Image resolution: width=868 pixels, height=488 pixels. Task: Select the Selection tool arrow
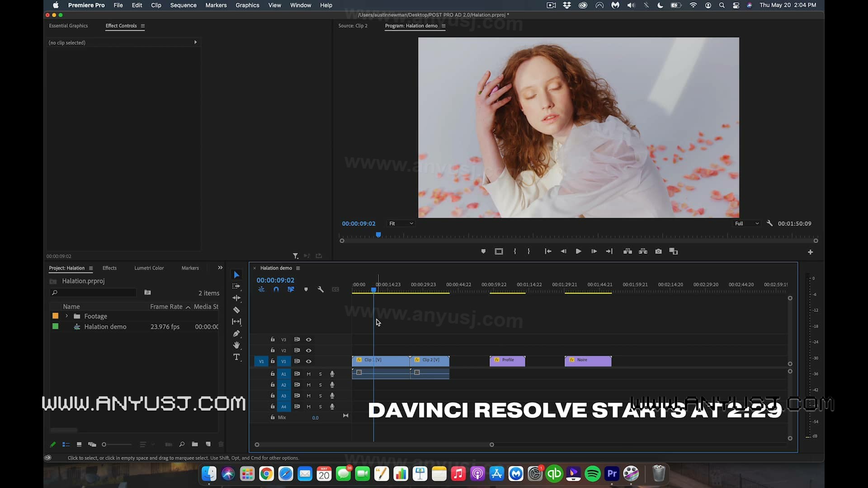tap(236, 275)
